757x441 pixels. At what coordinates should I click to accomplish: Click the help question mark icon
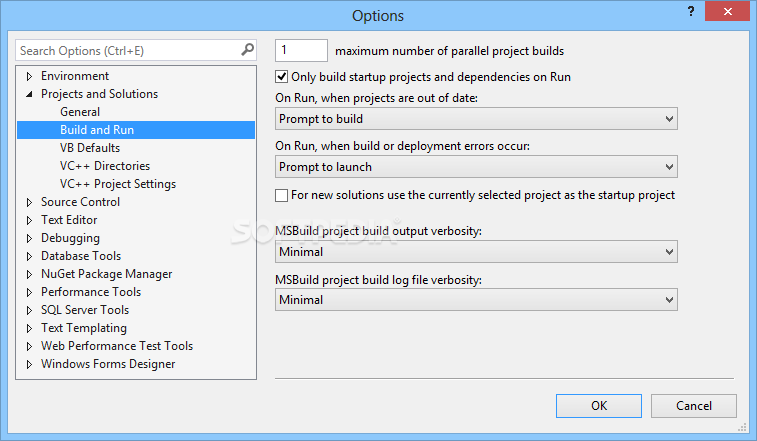tap(691, 11)
